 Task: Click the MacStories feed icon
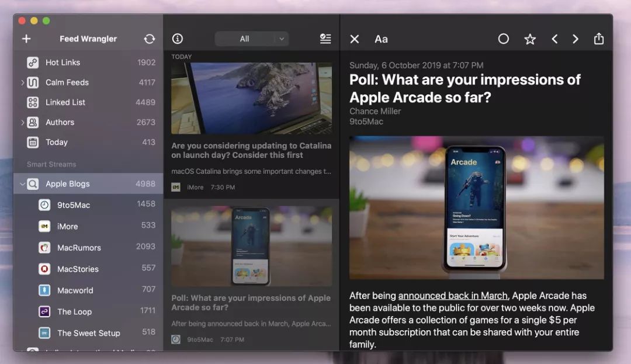click(x=44, y=269)
